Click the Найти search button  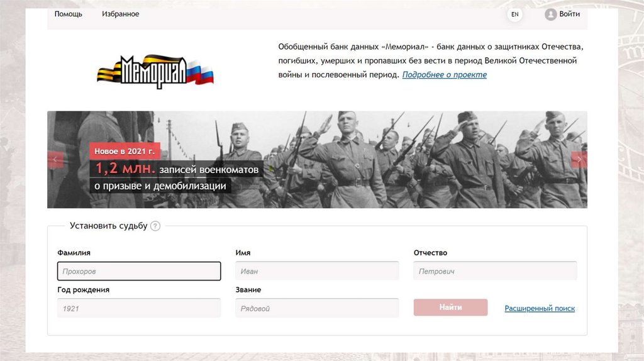click(x=450, y=307)
